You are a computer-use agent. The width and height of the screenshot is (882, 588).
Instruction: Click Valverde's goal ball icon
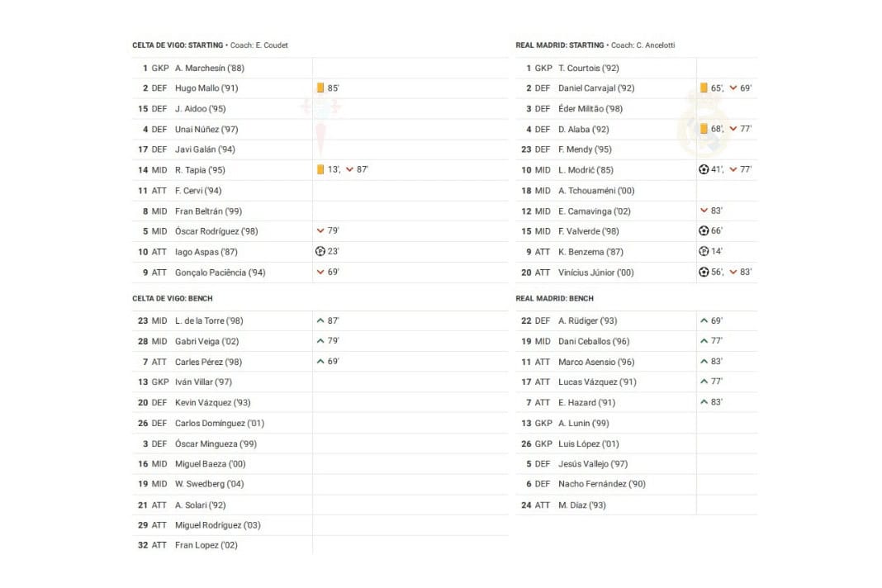(x=704, y=231)
